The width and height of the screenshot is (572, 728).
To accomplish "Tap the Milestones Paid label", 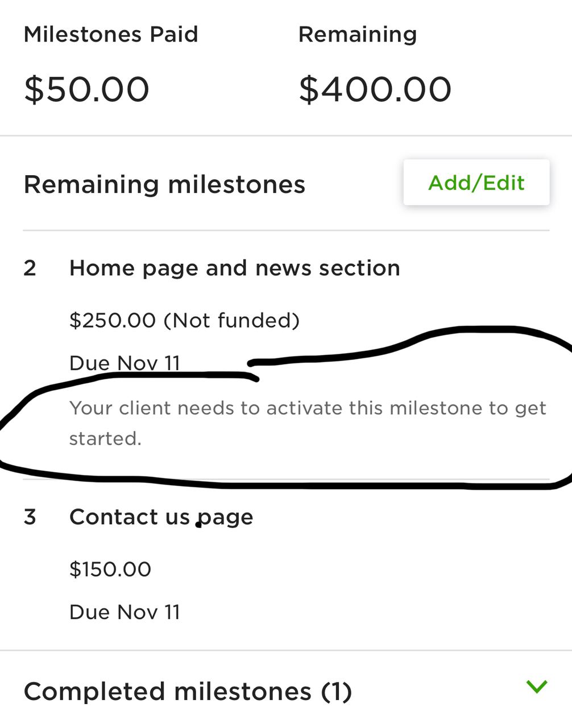I will (111, 34).
